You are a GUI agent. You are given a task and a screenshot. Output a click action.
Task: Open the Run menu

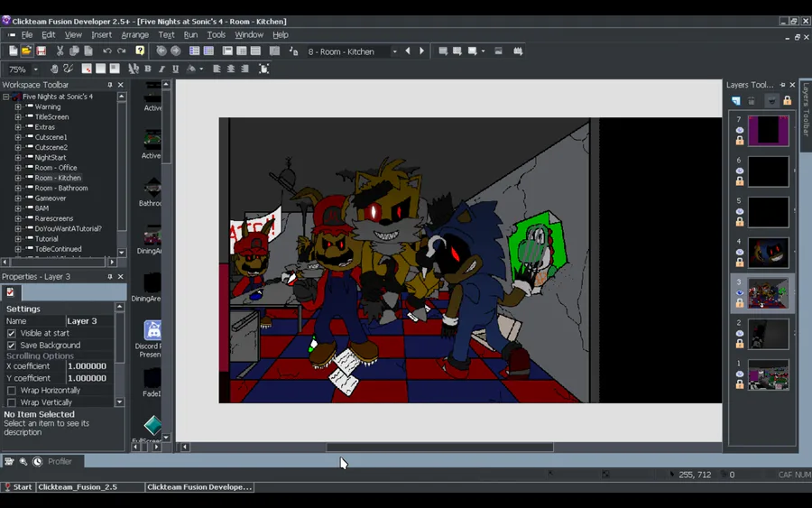[x=190, y=34]
